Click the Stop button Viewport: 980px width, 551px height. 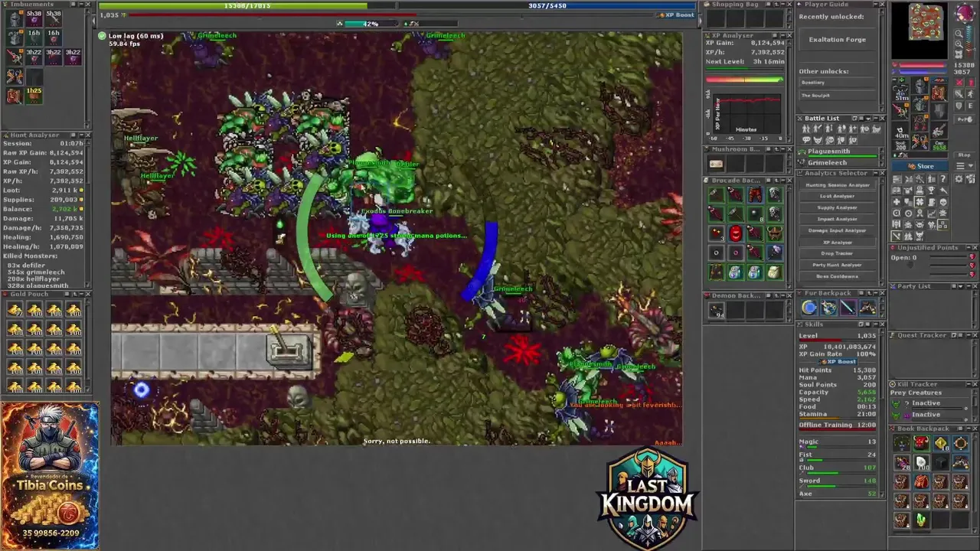coord(965,155)
